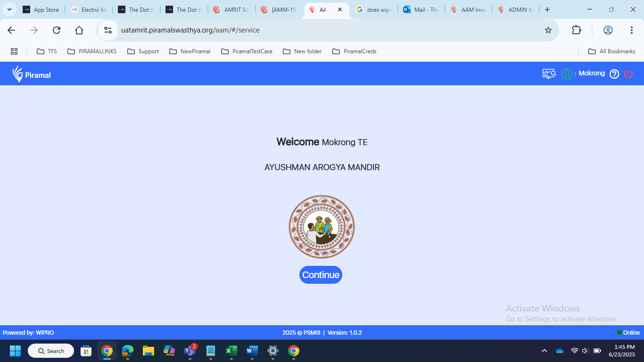The image size is (644, 362).
Task: Click the Ayushman Arogya Mandir emblem image
Action: pos(322,227)
